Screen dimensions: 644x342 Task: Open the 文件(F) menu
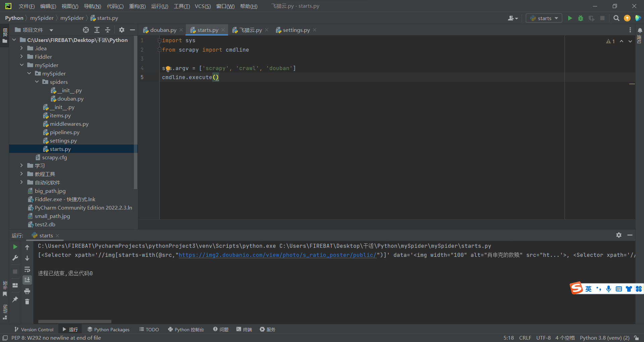[x=26, y=6]
